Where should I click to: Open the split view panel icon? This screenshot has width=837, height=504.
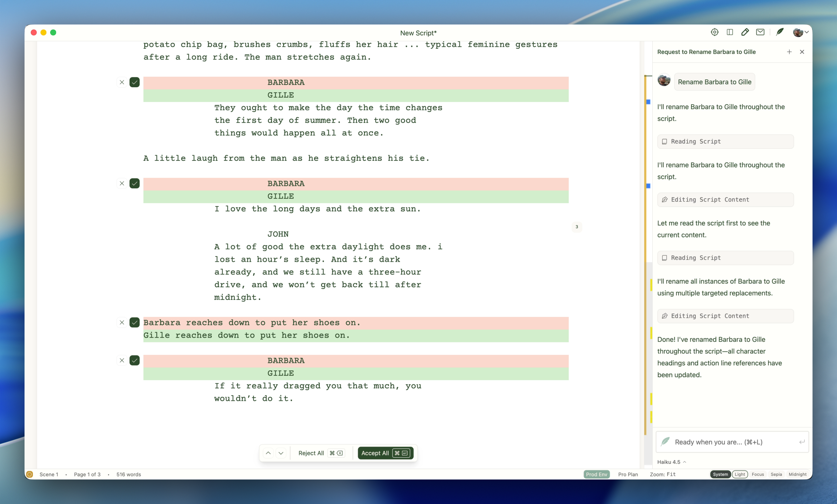(729, 32)
